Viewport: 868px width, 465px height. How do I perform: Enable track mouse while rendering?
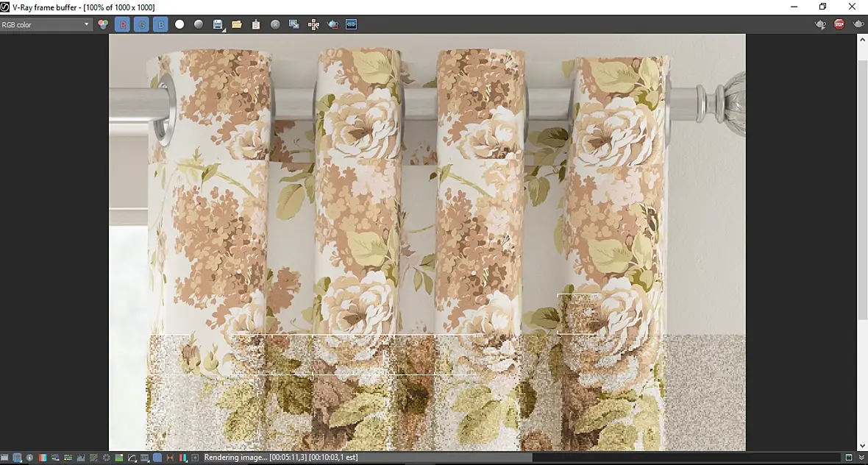click(313, 24)
